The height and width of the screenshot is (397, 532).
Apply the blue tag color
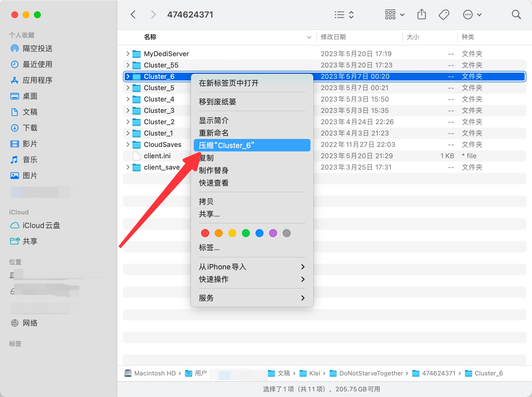coord(259,233)
